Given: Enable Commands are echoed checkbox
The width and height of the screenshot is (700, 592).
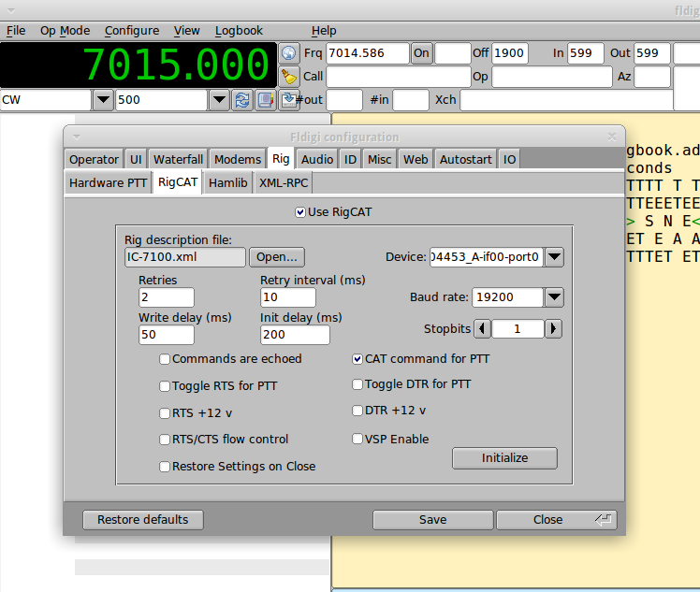Looking at the screenshot, I should 165,359.
